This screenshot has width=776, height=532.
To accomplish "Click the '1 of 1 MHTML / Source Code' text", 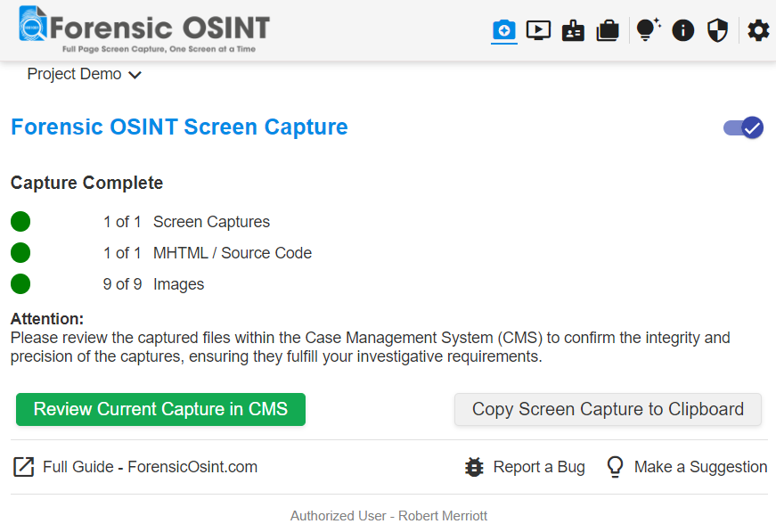I will click(x=208, y=253).
